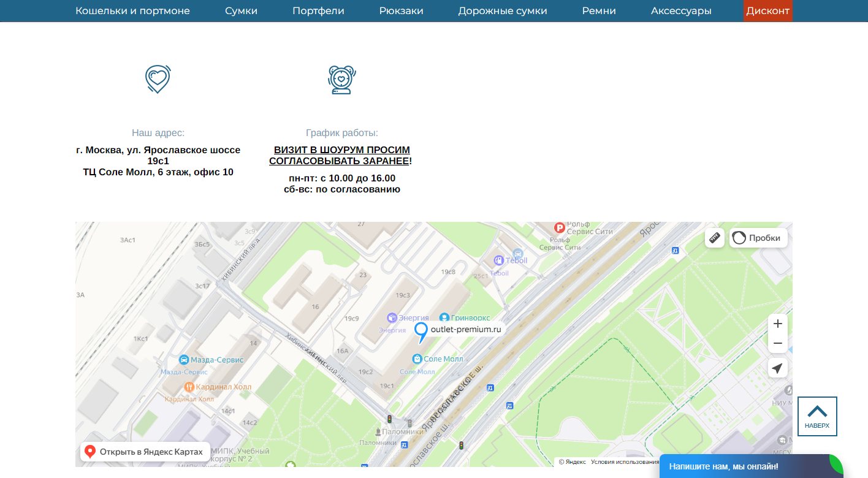Click the © Яндекс copyright link
The height and width of the screenshot is (478, 868).
(572, 462)
